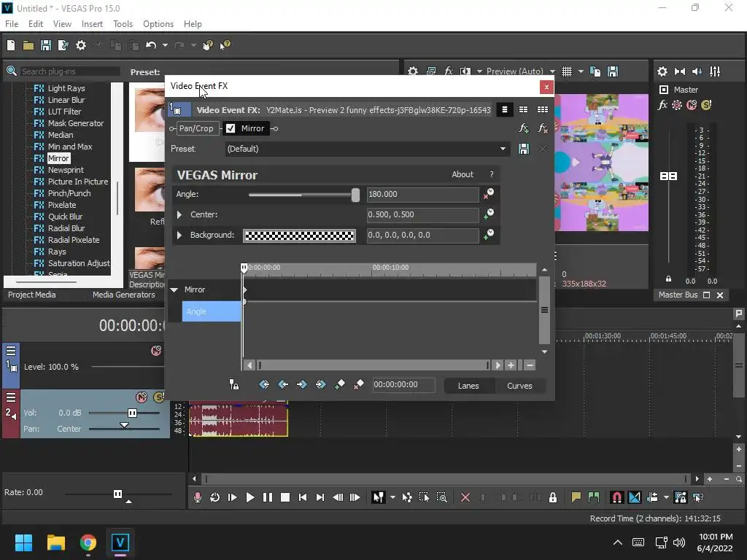Go to previous keyframe in FX window

(283, 384)
